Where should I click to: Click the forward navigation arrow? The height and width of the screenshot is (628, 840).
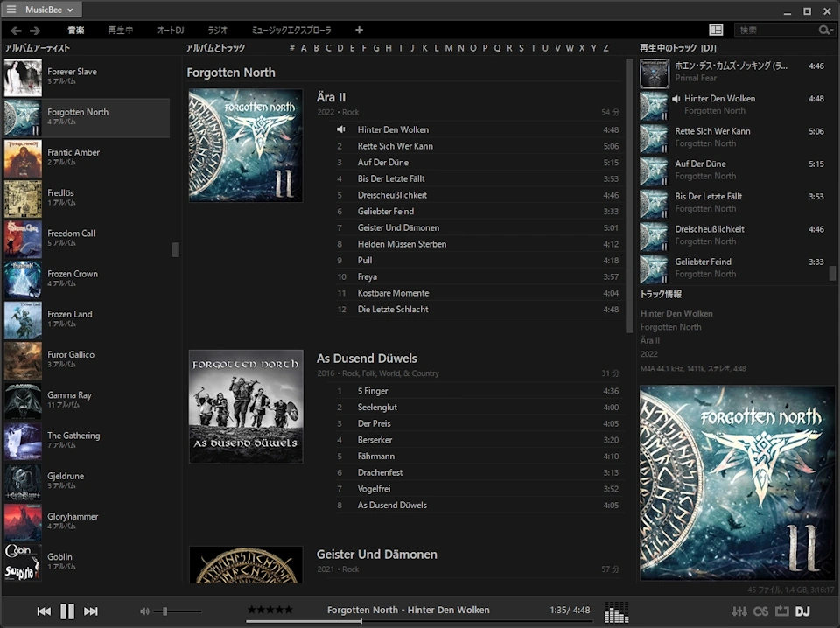click(34, 29)
